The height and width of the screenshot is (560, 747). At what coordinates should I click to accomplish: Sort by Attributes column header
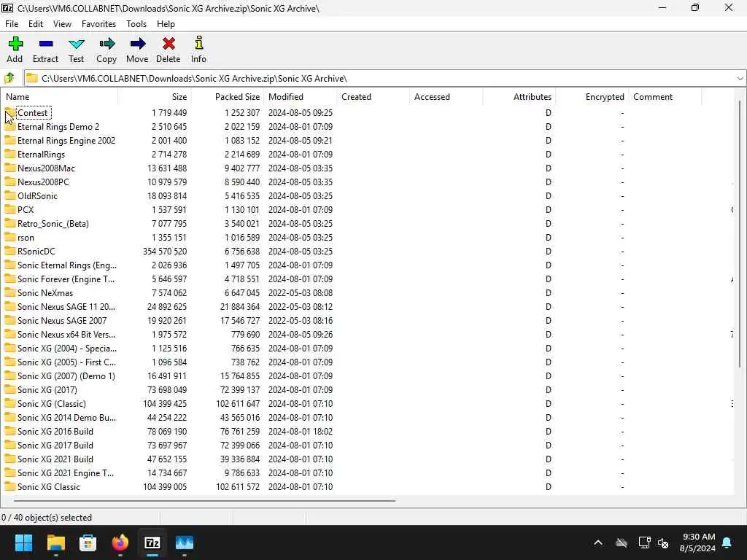(x=519, y=97)
